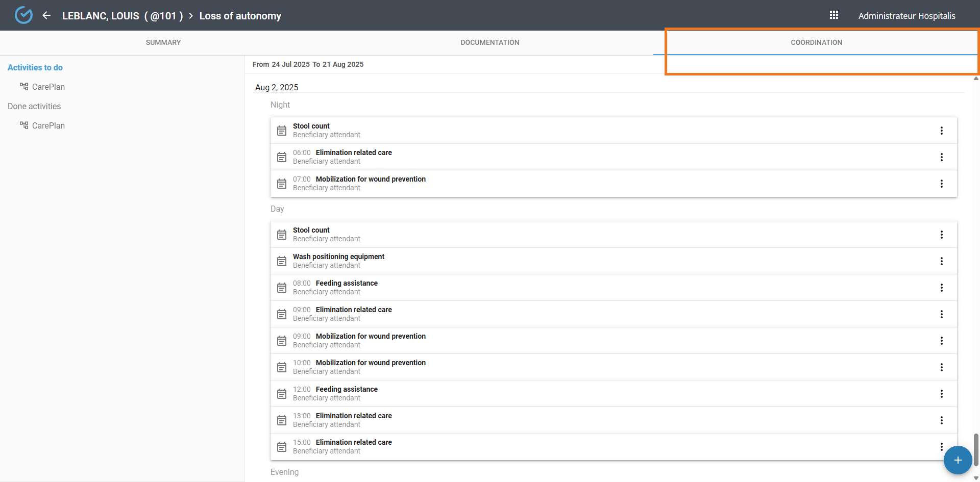Open options for 06:00 Elimination related care

[x=941, y=157]
